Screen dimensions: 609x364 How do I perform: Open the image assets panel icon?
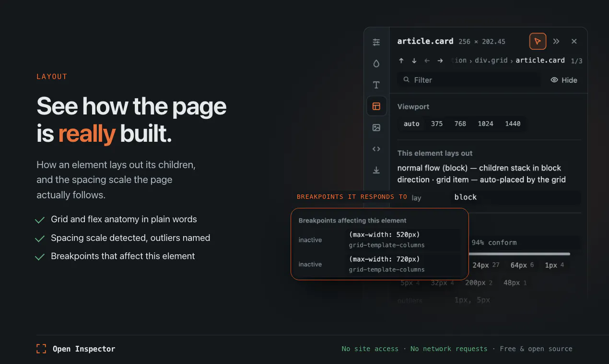click(x=376, y=127)
